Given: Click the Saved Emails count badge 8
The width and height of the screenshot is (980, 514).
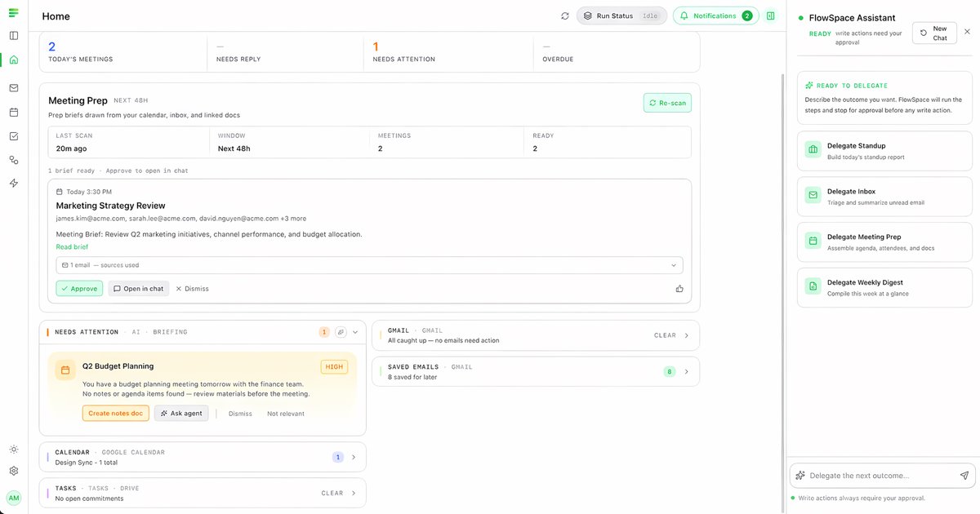Looking at the screenshot, I should pyautogui.click(x=670, y=371).
